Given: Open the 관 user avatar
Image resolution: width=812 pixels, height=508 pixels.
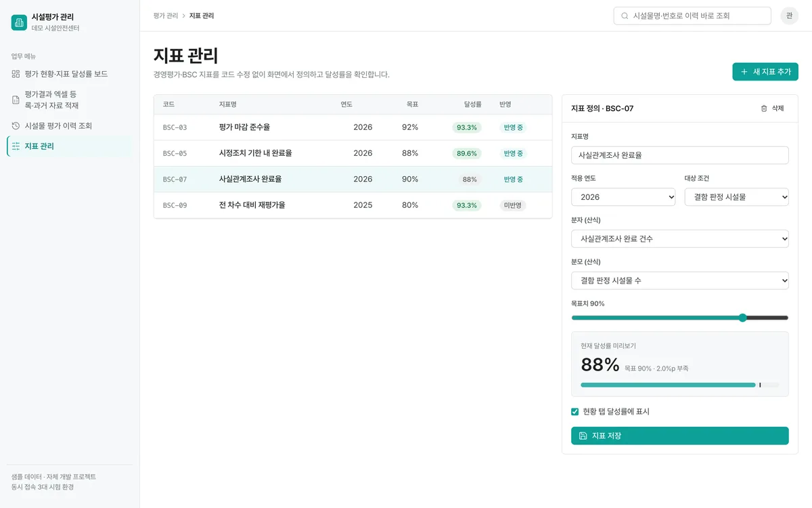Looking at the screenshot, I should tap(789, 16).
